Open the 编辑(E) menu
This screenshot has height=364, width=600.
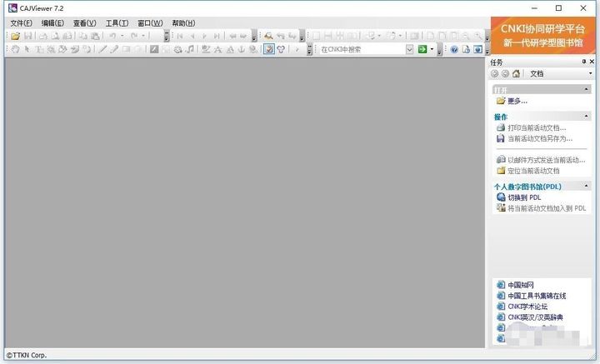[52, 23]
